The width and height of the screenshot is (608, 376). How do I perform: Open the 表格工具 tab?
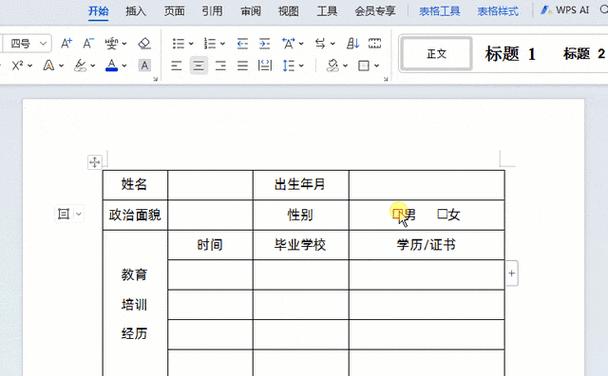pyautogui.click(x=439, y=11)
